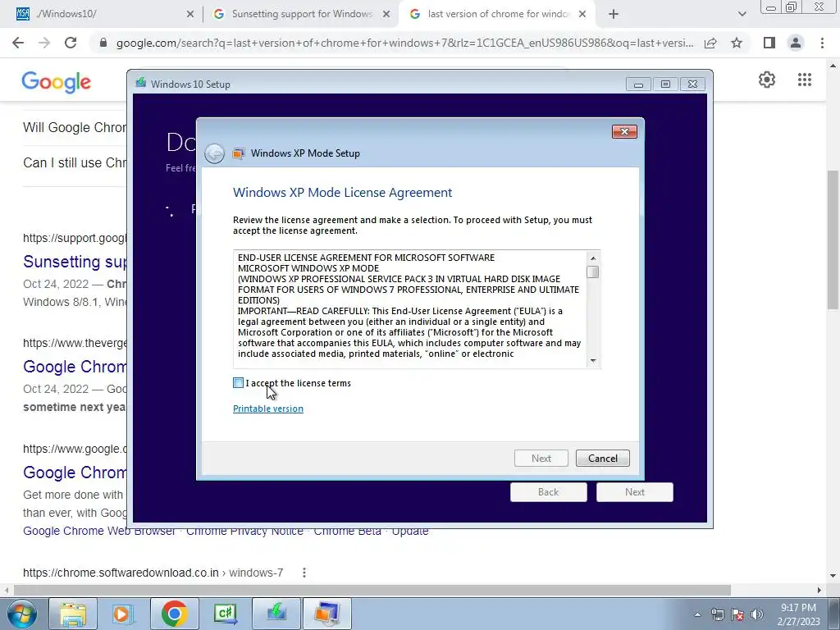Expand the 'Can I still use Chr...' question
The height and width of the screenshot is (630, 840).
pos(75,163)
